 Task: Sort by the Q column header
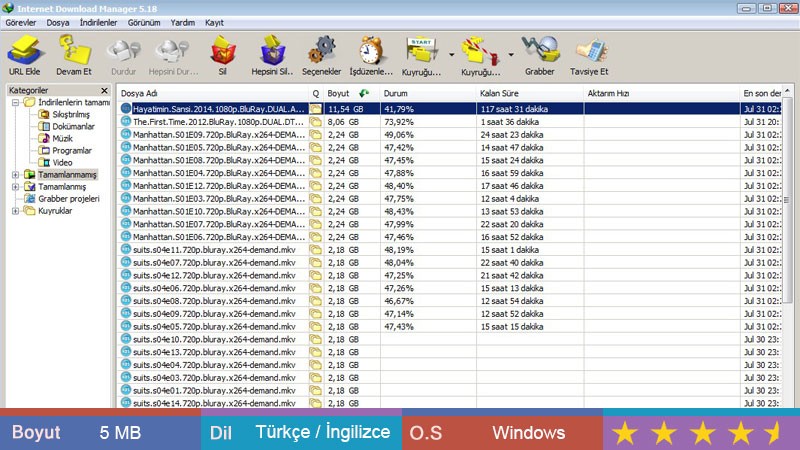click(x=316, y=93)
